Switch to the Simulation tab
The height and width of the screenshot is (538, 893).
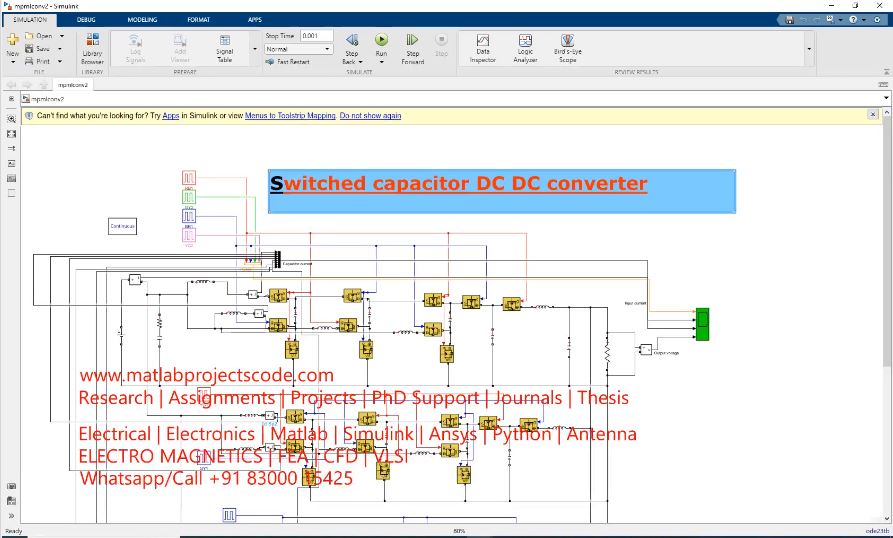tap(30, 19)
